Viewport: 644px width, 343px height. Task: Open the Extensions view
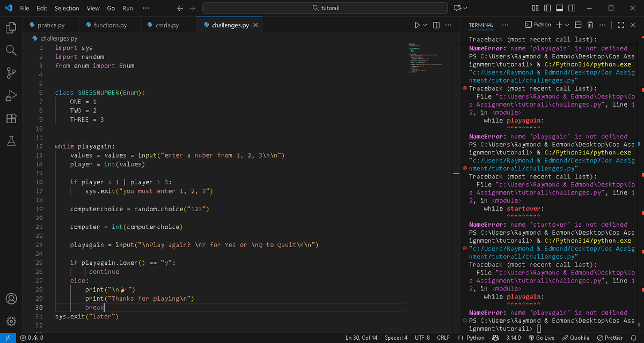point(12,118)
